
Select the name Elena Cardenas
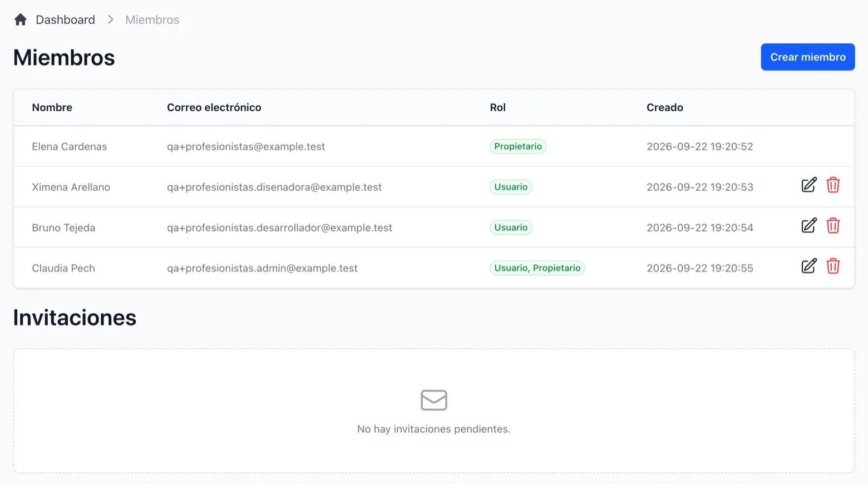(x=70, y=146)
